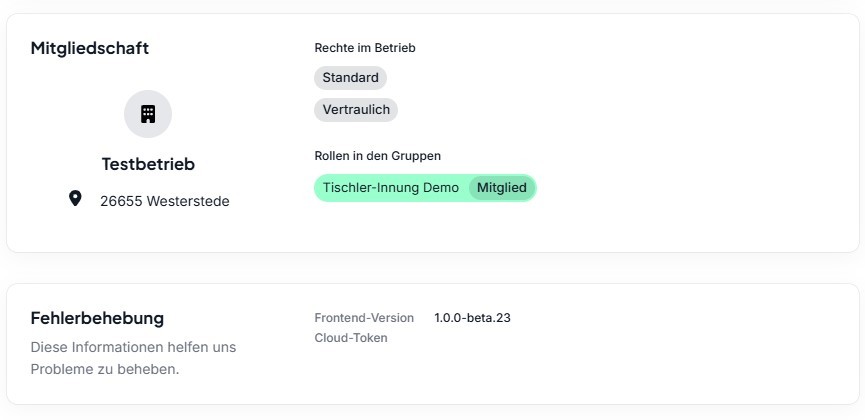Click the word Westerstede

coord(188,201)
